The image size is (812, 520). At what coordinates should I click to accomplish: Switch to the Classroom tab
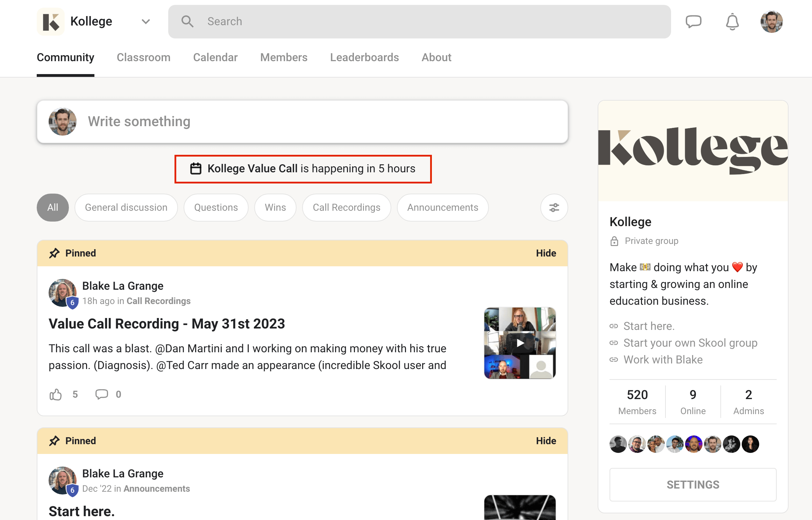(x=143, y=57)
